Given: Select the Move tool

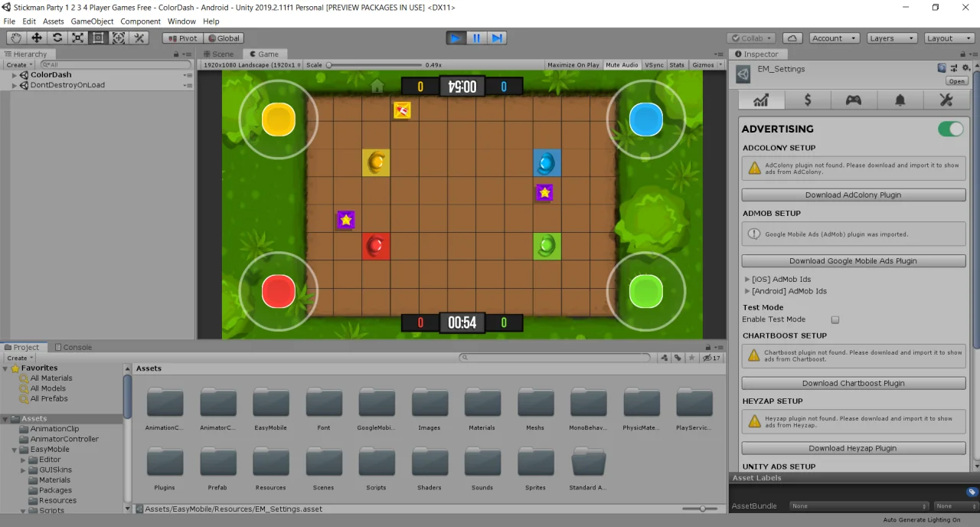Looking at the screenshot, I should pos(37,38).
